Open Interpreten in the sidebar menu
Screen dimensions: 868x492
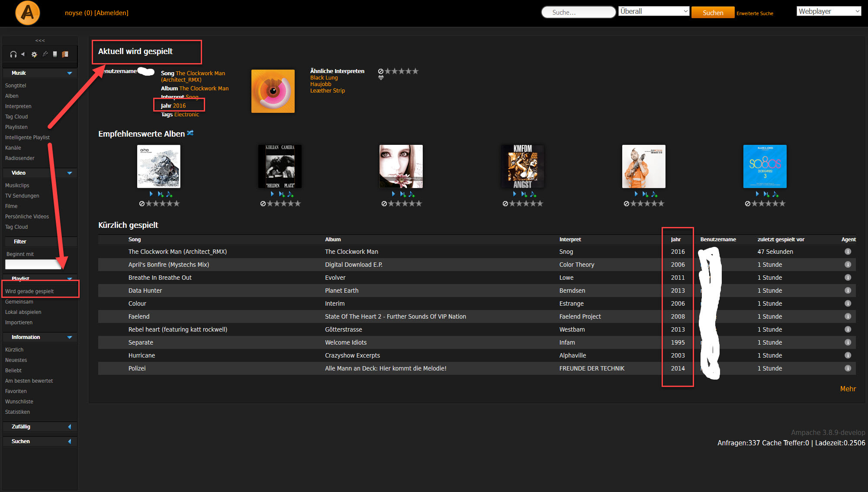click(18, 106)
